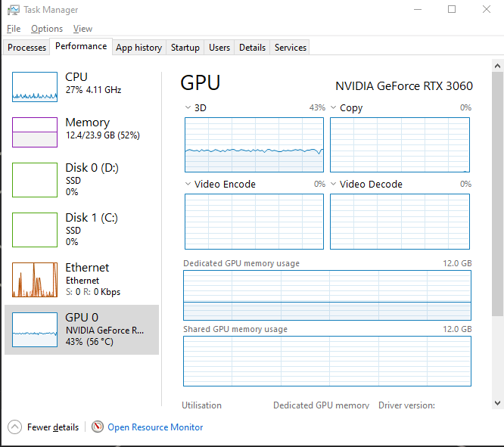Switch to the Processes tab
Image resolution: width=504 pixels, height=447 pixels.
[x=26, y=47]
